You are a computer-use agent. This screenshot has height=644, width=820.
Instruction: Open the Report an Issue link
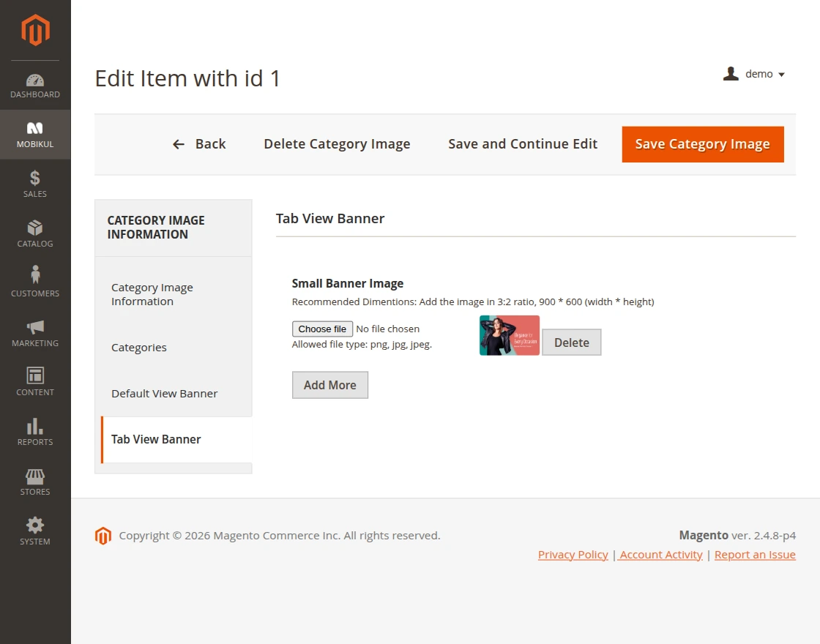pyautogui.click(x=755, y=555)
